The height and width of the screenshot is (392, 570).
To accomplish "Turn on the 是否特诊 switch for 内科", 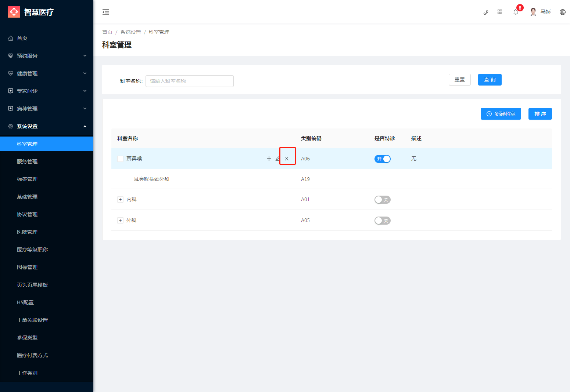I will 383,200.
